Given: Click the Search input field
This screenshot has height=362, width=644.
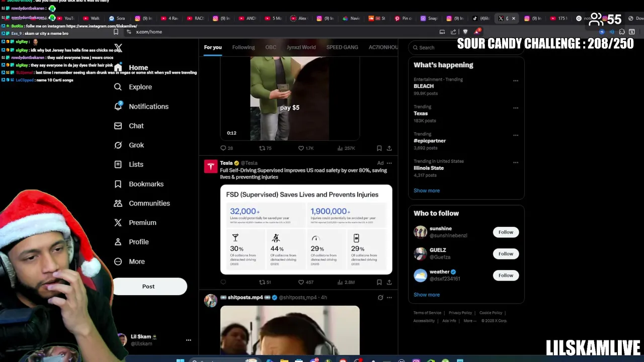Looking at the screenshot, I should pyautogui.click(x=466, y=48).
